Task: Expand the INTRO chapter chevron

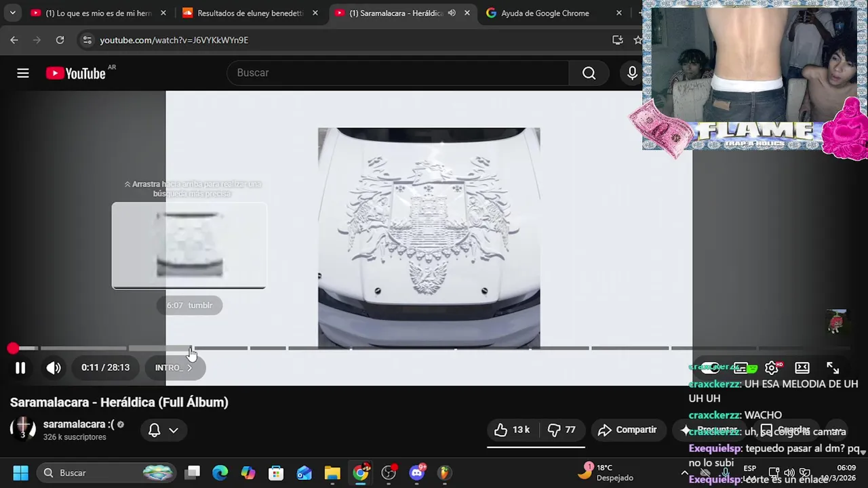Action: coord(189,367)
